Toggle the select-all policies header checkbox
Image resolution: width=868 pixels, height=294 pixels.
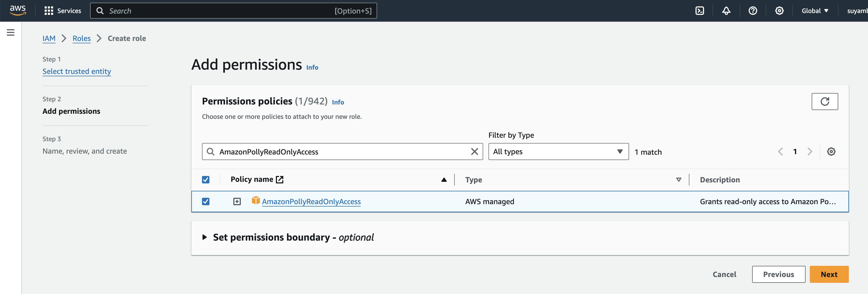coord(205,180)
